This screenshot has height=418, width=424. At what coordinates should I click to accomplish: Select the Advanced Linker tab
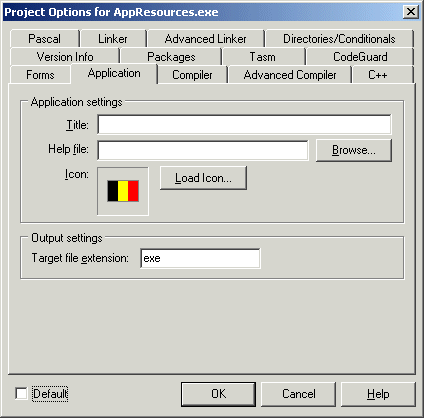[206, 39]
